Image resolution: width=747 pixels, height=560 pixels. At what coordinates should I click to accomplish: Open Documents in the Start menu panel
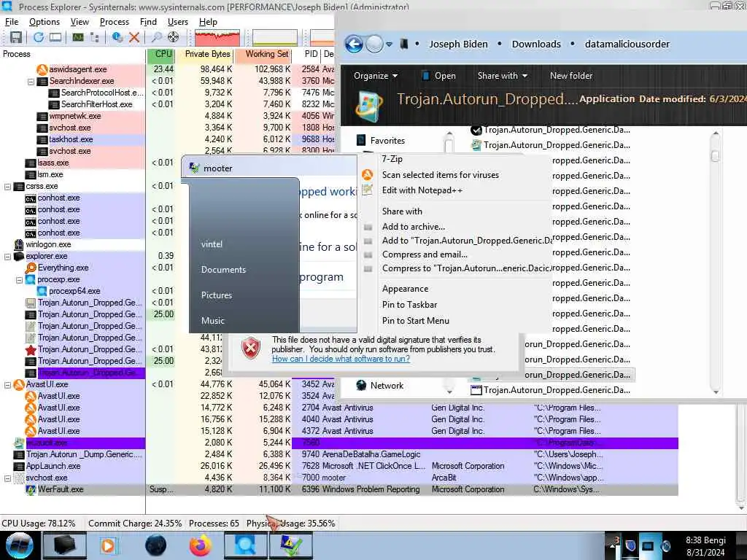click(x=223, y=270)
